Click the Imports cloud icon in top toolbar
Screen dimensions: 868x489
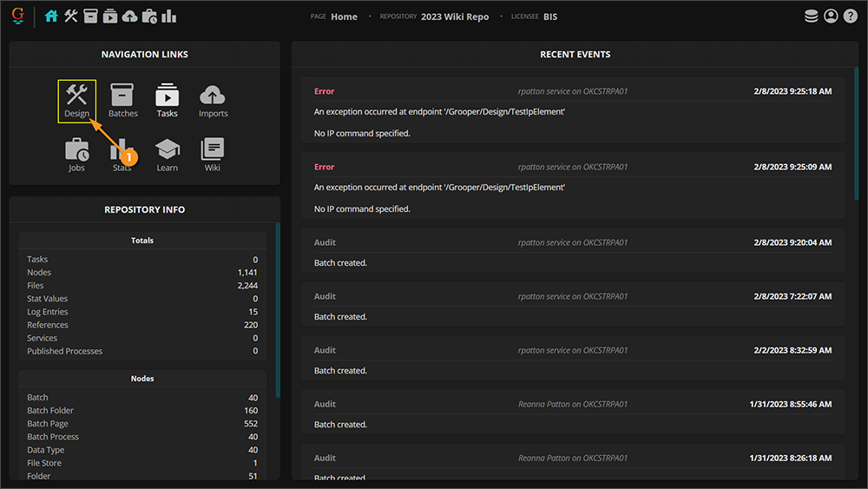pyautogui.click(x=129, y=16)
